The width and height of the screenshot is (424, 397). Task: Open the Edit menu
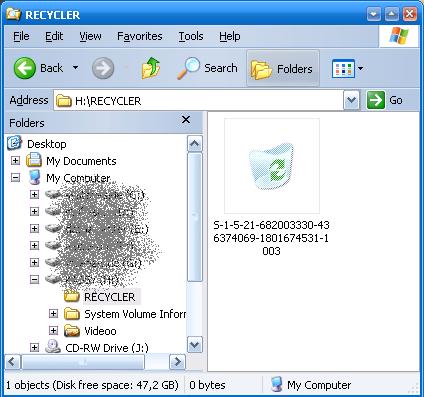click(x=54, y=36)
